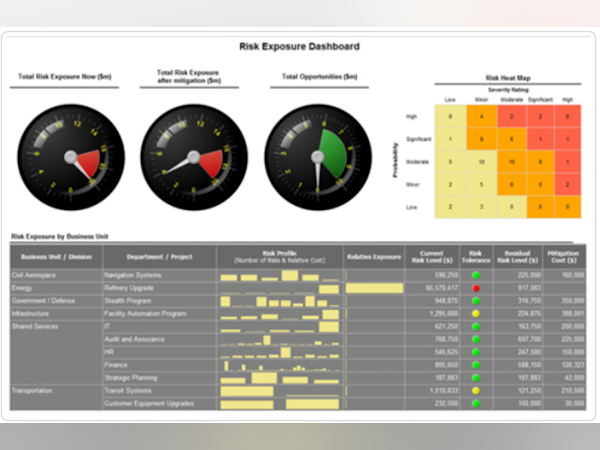Click the residual risk value 917,083
This screenshot has height=450, width=600.
529,288
